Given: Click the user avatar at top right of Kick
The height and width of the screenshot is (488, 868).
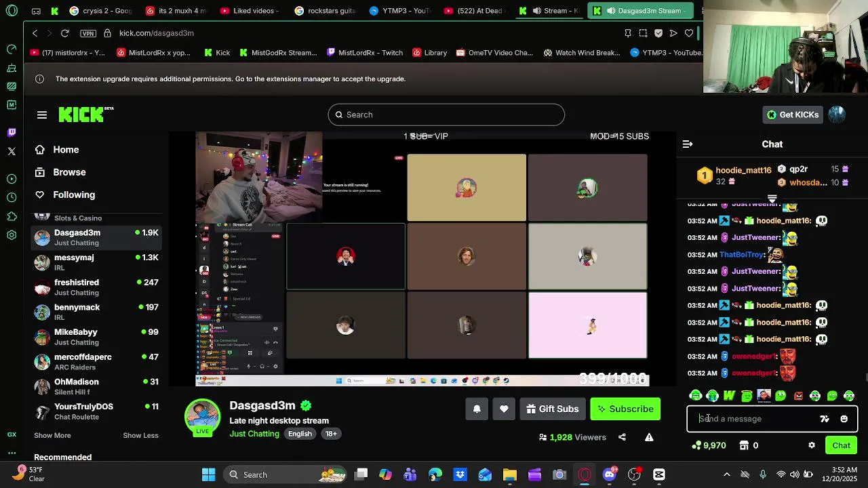Looking at the screenshot, I should click(x=837, y=115).
